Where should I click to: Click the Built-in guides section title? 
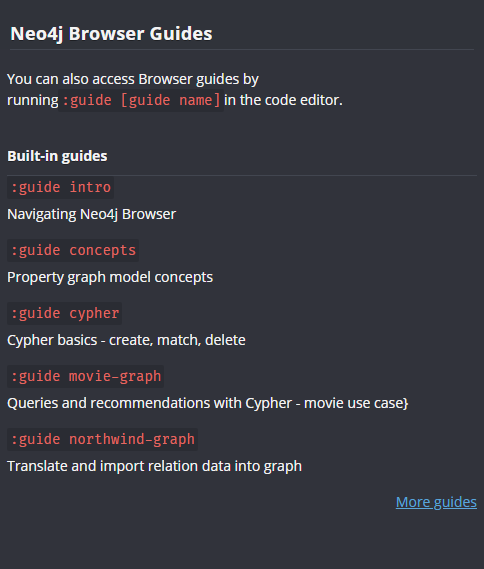(x=57, y=156)
